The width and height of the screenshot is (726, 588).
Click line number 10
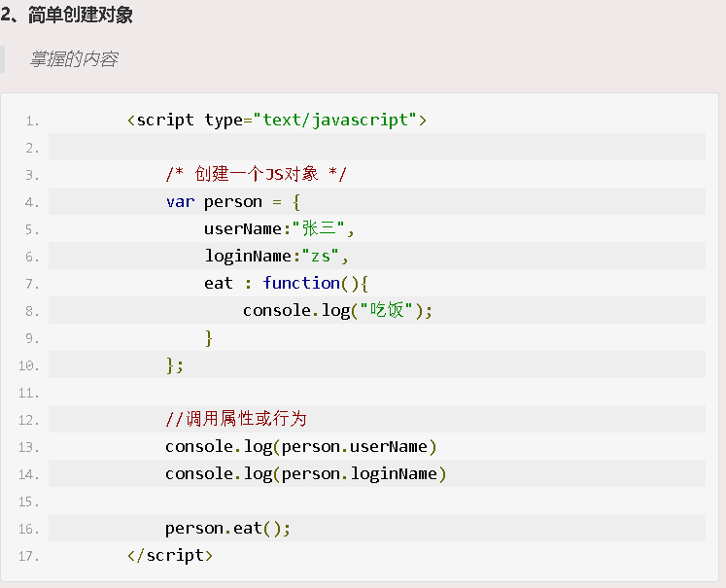[29, 366]
